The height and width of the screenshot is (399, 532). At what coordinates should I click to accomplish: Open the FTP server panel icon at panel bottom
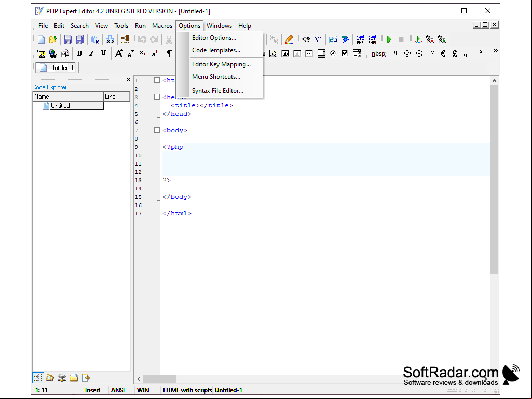click(x=62, y=378)
